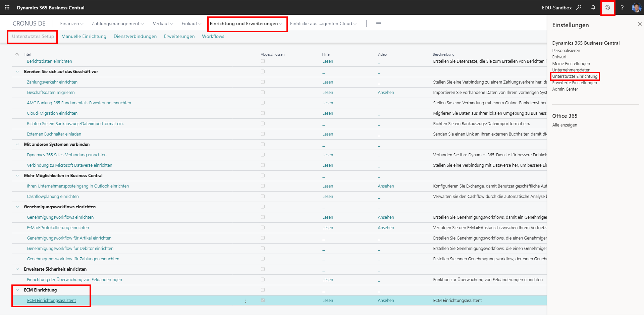644x315 pixels.
Task: Open the notifications bell icon
Action: coord(593,7)
